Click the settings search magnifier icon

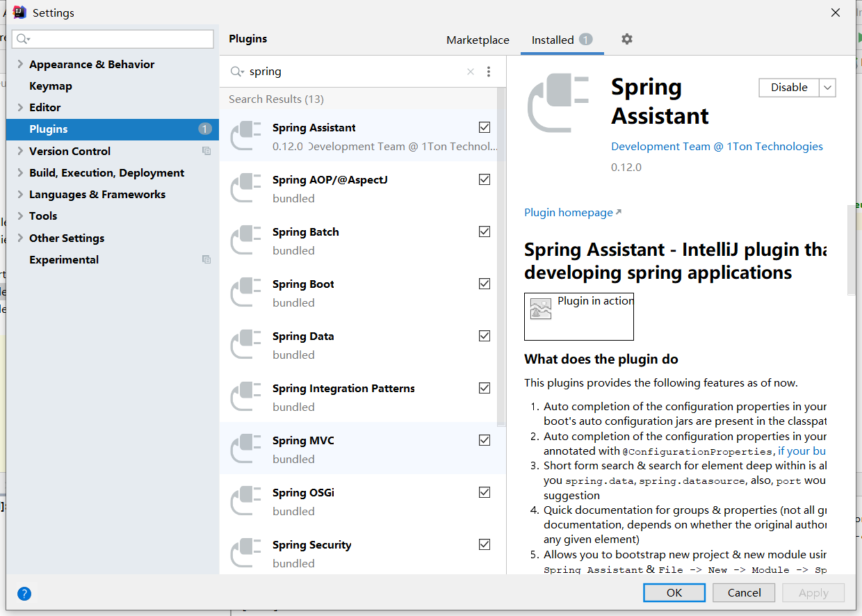click(x=24, y=39)
